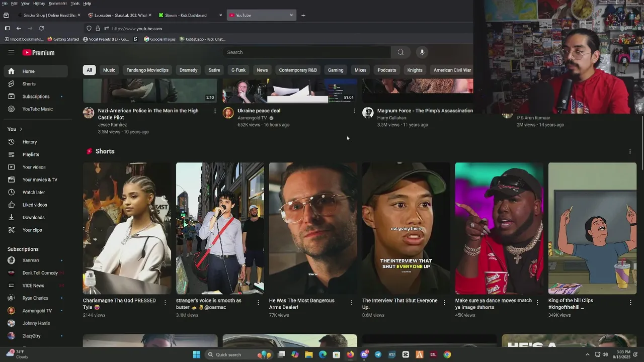The width and height of the screenshot is (644, 362).
Task: Click the YouTube search input field
Action: pyautogui.click(x=306, y=52)
